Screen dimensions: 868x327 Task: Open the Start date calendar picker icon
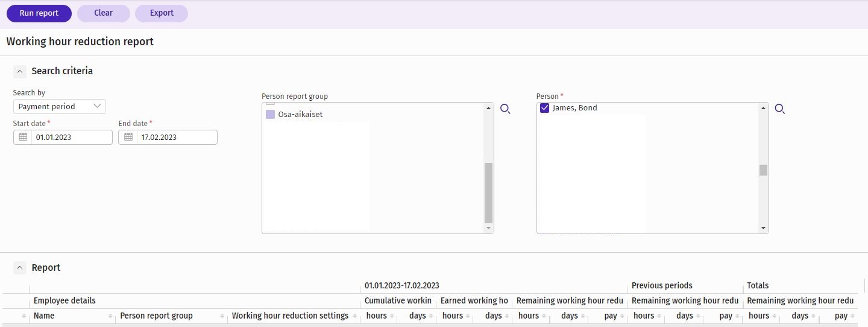[x=23, y=137]
